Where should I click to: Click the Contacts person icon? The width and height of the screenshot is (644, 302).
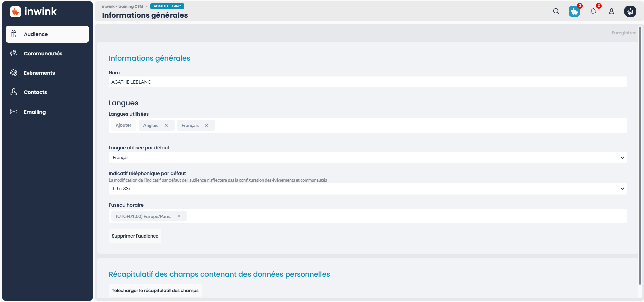click(x=14, y=92)
